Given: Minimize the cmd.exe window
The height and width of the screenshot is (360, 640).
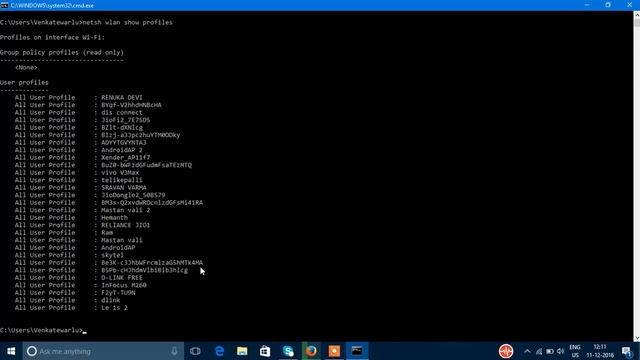Looking at the screenshot, I should click(x=587, y=5).
